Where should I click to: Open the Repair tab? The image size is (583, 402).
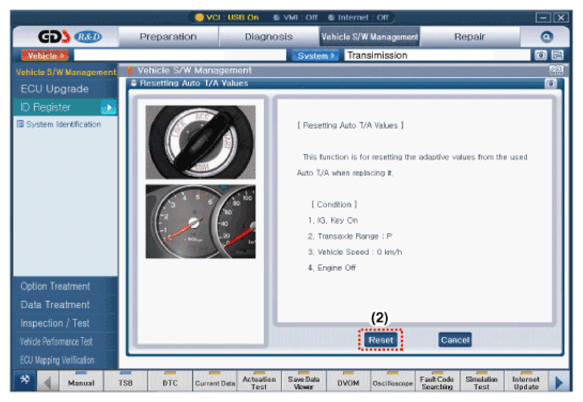pyautogui.click(x=470, y=36)
